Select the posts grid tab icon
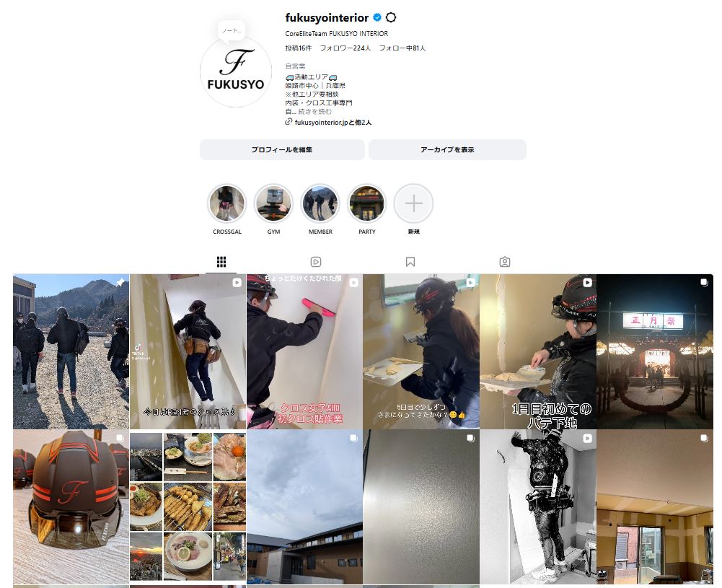722x588 pixels. pyautogui.click(x=221, y=262)
